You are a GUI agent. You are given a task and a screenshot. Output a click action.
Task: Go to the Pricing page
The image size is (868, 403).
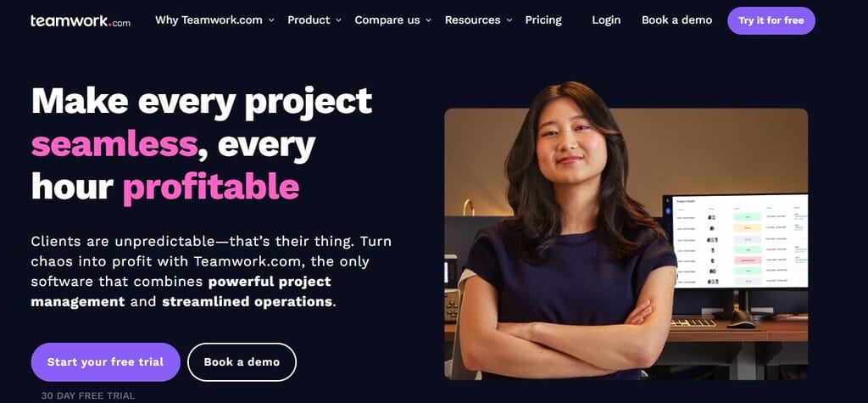click(543, 20)
